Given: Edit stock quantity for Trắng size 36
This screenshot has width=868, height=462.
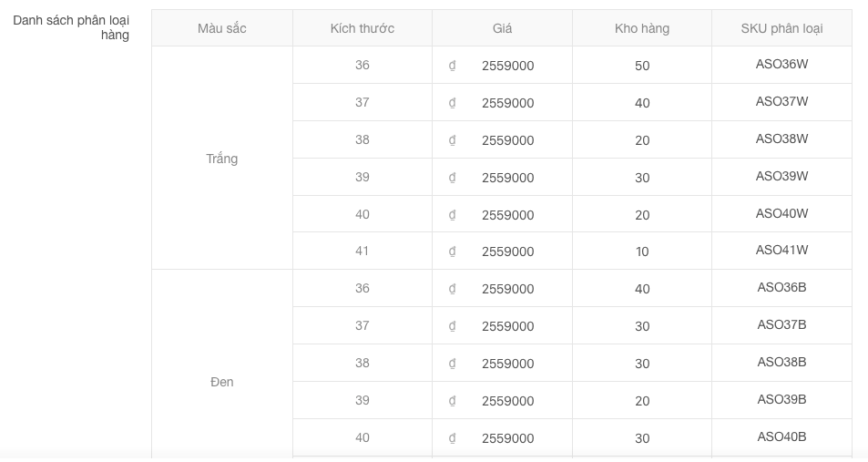Looking at the screenshot, I should (642, 66).
